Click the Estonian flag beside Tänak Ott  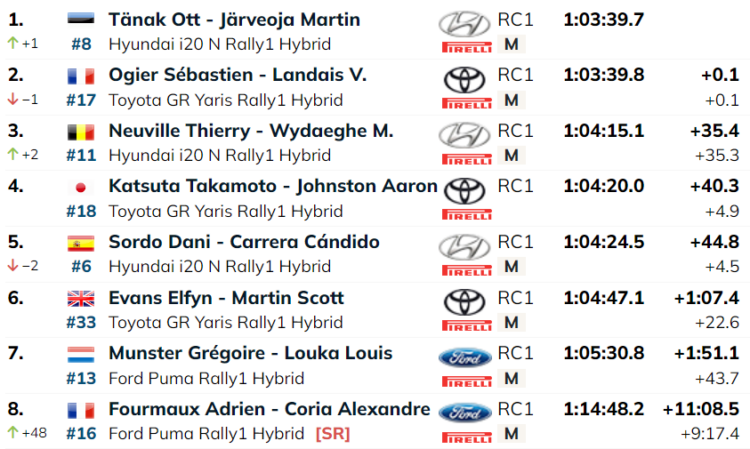pos(80,20)
